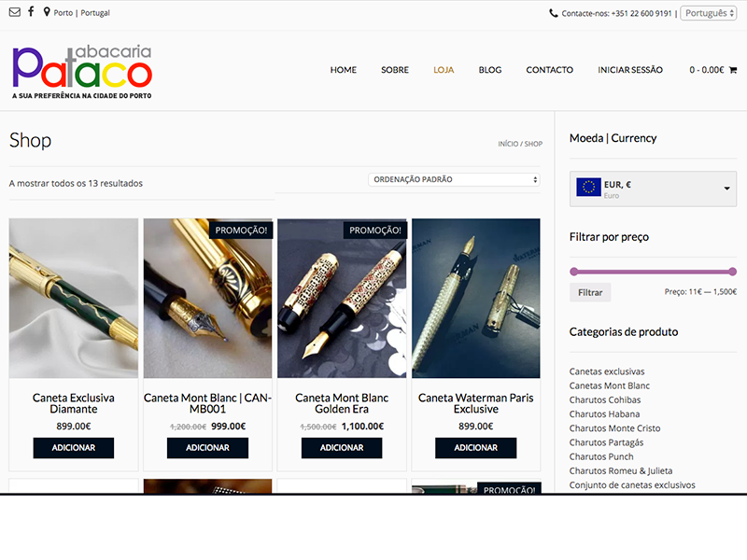The image size is (747, 560).
Task: Open the SOBRE menu item
Action: point(395,70)
